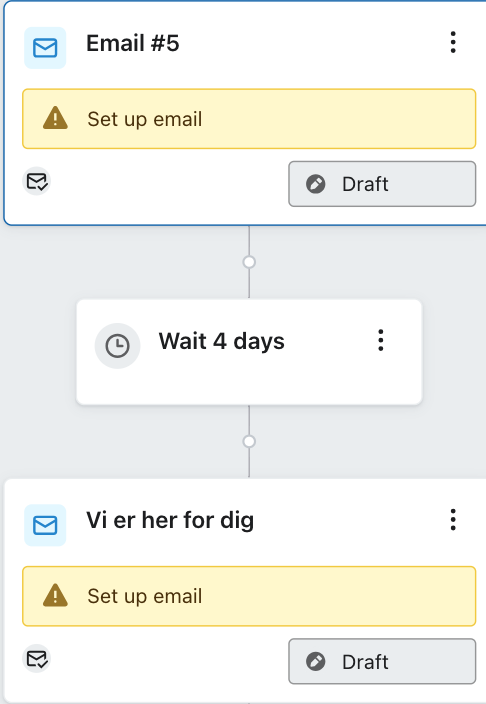Open the Email #5 three-dot menu
Viewport: 486px width, 704px height.
pyautogui.click(x=453, y=43)
